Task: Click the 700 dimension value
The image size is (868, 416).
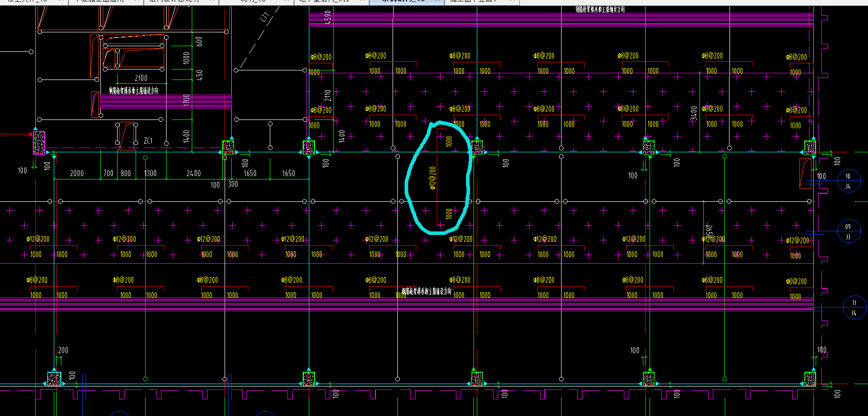Action: [108, 173]
